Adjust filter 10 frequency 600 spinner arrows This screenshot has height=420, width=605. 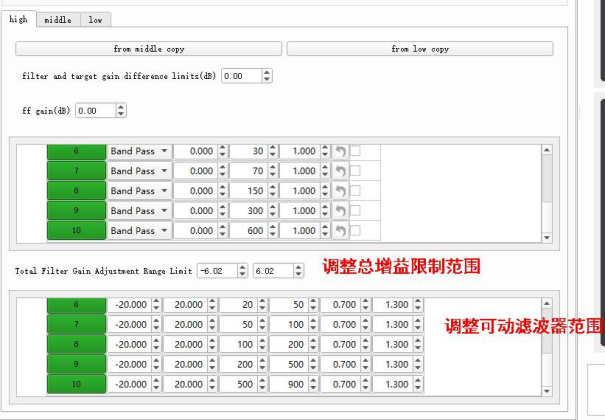pyautogui.click(x=273, y=231)
